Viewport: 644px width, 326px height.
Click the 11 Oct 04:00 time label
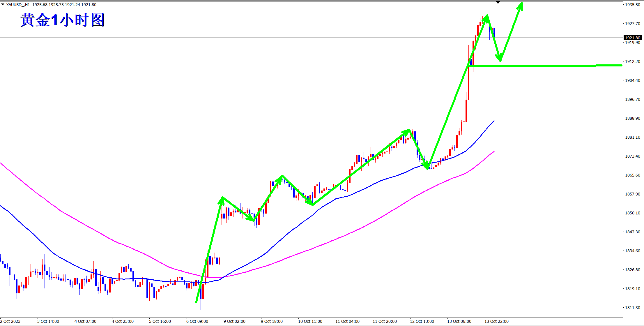[x=347, y=321]
